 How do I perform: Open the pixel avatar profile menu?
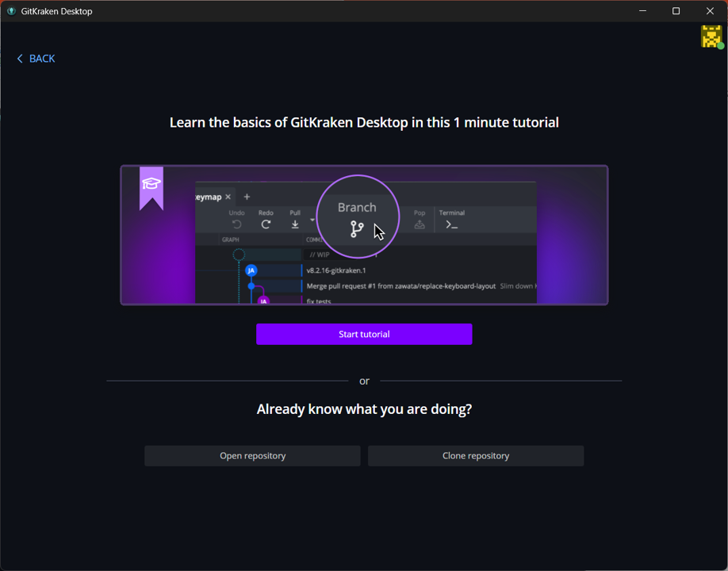coord(711,36)
